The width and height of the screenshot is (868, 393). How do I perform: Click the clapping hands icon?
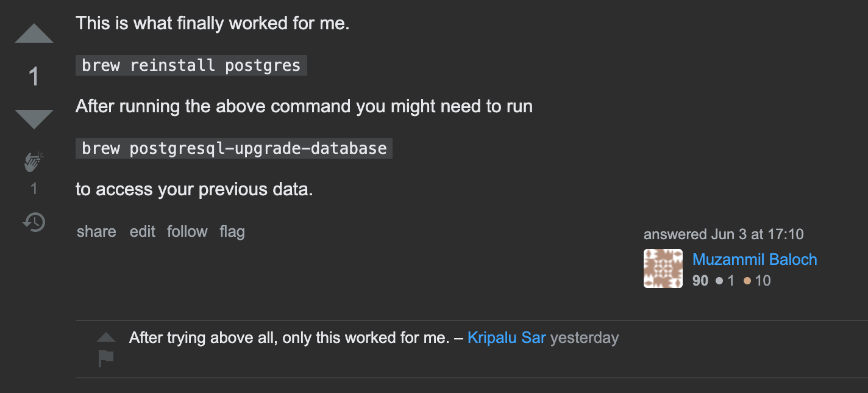pos(34,162)
